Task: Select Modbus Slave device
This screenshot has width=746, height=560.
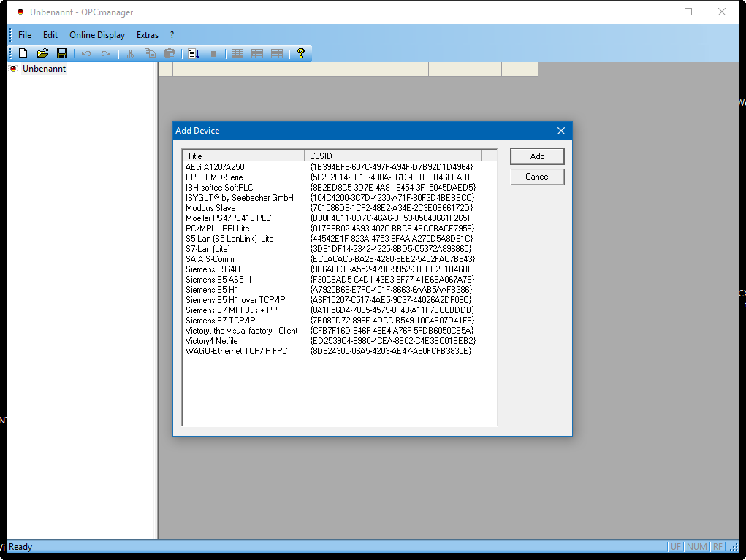Action: click(210, 208)
